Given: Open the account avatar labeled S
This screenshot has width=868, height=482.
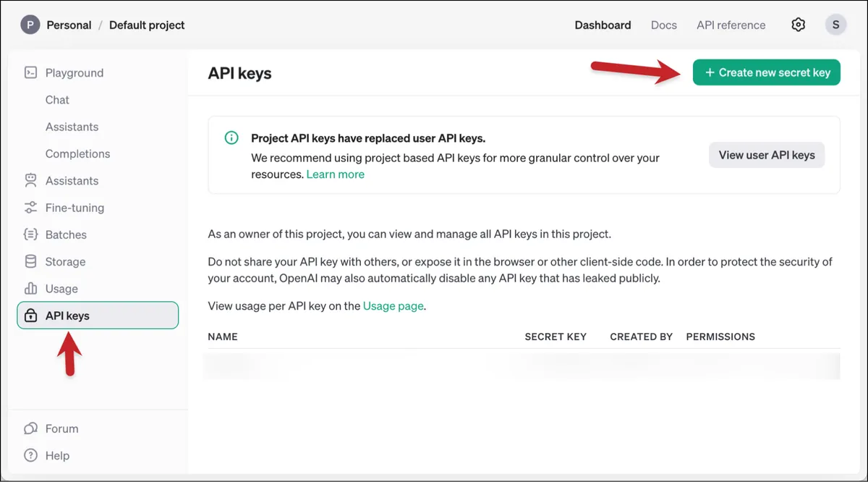Looking at the screenshot, I should click(836, 25).
